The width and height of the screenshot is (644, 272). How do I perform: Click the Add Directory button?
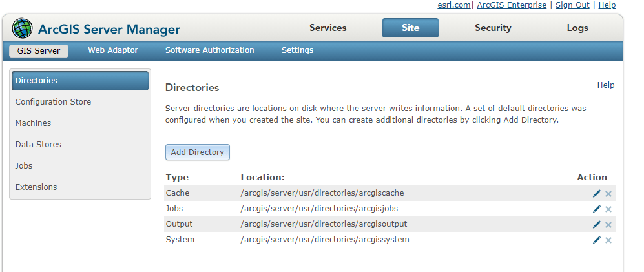coord(198,152)
